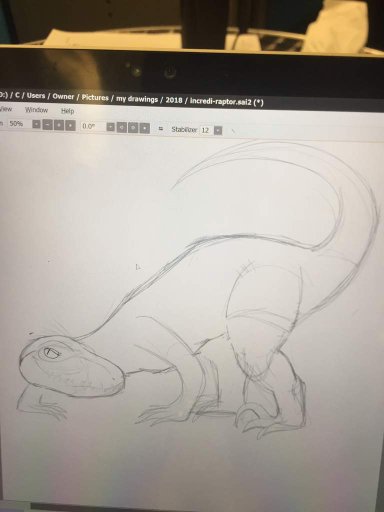Expand the rotation angle dropdown
This screenshot has height=512, width=384.
click(110, 127)
